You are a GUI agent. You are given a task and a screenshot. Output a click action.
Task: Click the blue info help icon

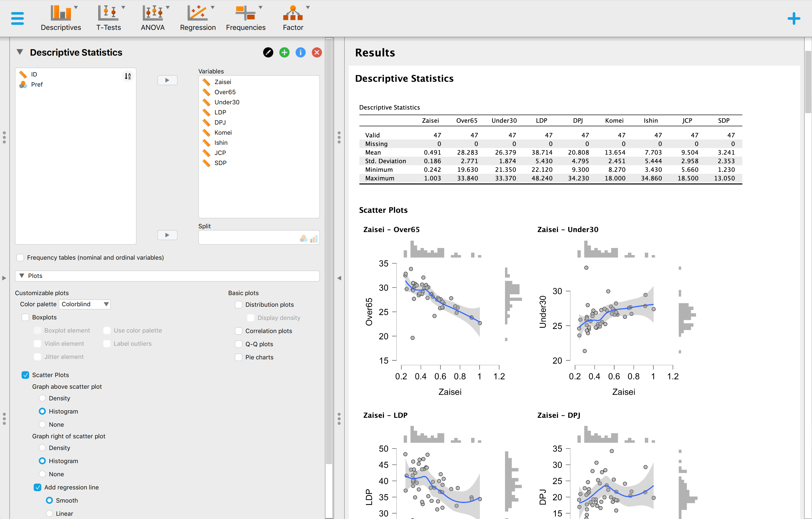pyautogui.click(x=300, y=52)
